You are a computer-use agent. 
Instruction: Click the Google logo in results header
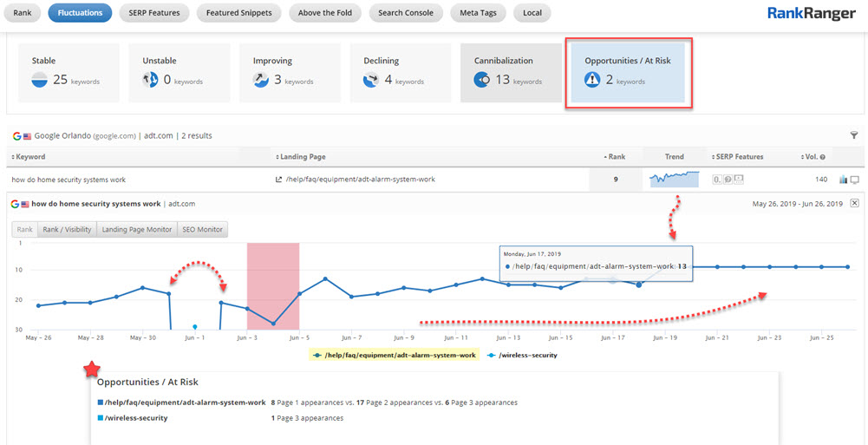pos(16,135)
